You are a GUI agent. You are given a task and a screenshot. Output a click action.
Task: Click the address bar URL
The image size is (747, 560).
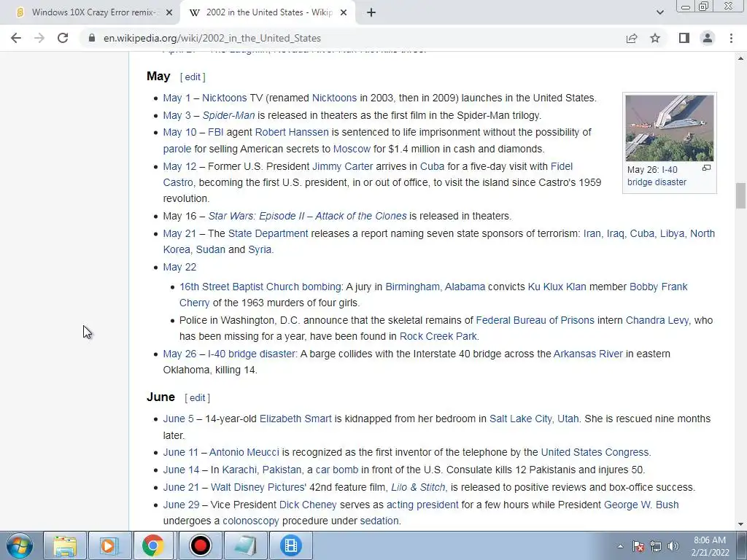click(212, 38)
